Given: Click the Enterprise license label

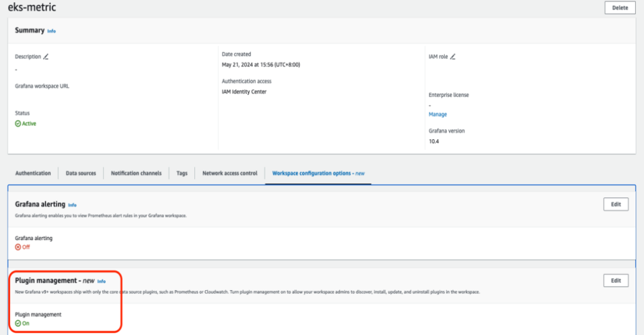Looking at the screenshot, I should [448, 95].
